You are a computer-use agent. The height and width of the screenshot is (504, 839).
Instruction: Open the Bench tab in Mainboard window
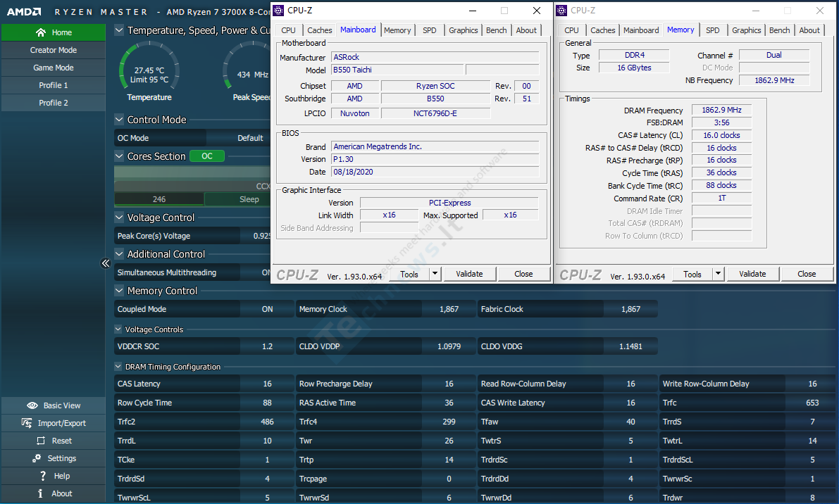pyautogui.click(x=497, y=30)
